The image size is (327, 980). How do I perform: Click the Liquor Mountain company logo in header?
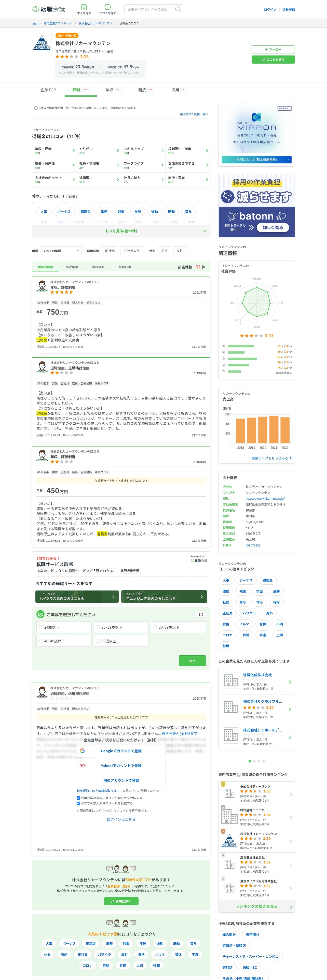pos(42,42)
